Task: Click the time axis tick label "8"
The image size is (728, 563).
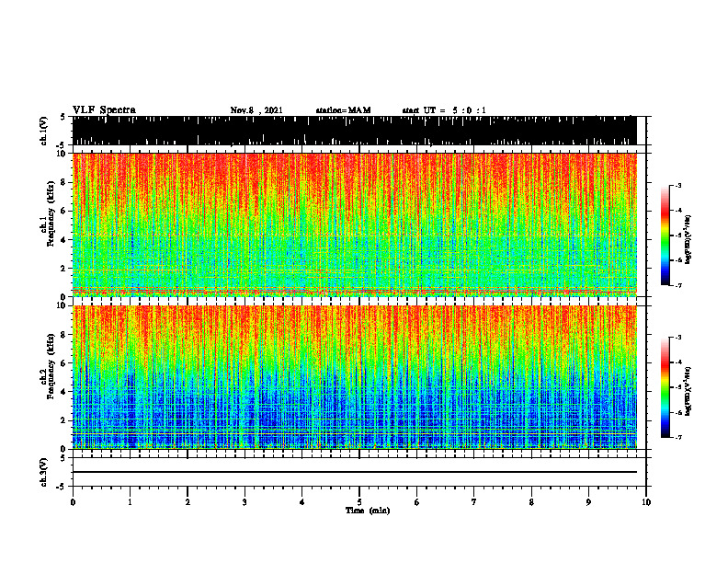Action: (531, 502)
